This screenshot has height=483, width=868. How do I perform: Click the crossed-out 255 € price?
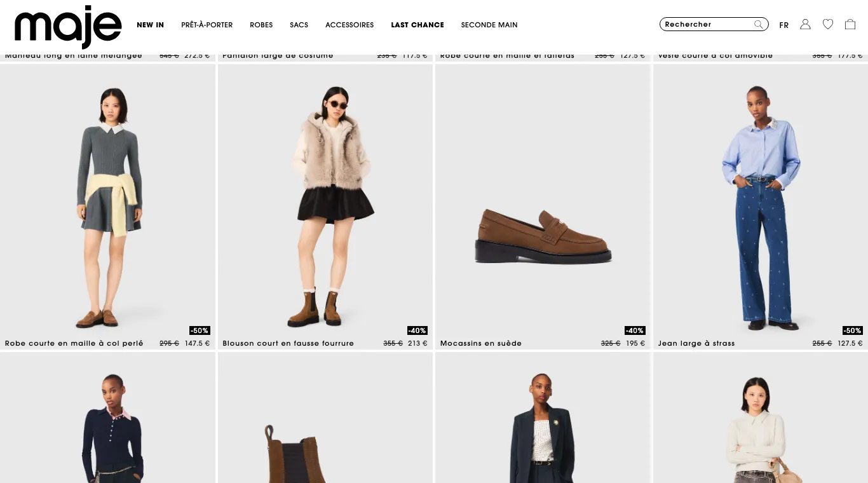point(822,343)
